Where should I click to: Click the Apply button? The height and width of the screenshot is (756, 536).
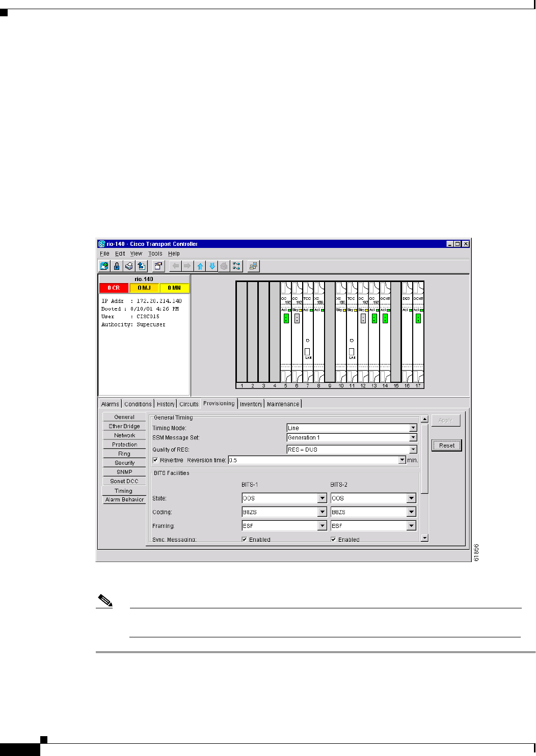point(446,421)
